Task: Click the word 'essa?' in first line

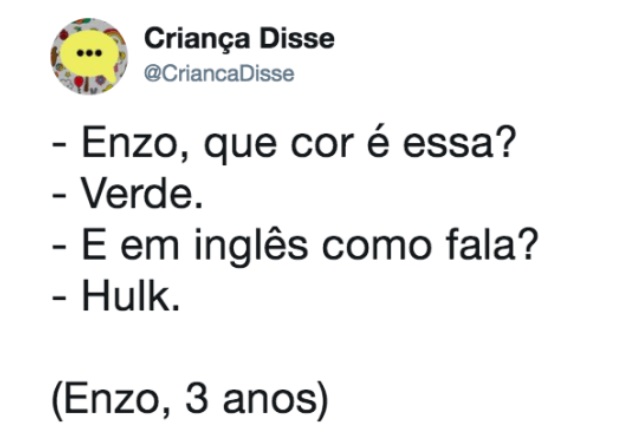Action: click(x=460, y=144)
